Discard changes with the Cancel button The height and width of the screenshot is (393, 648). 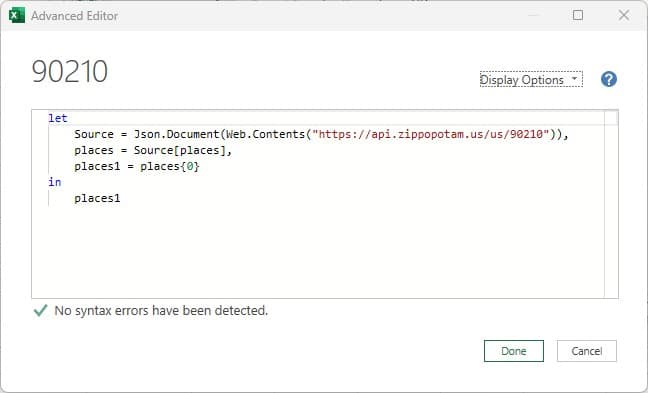click(x=586, y=351)
